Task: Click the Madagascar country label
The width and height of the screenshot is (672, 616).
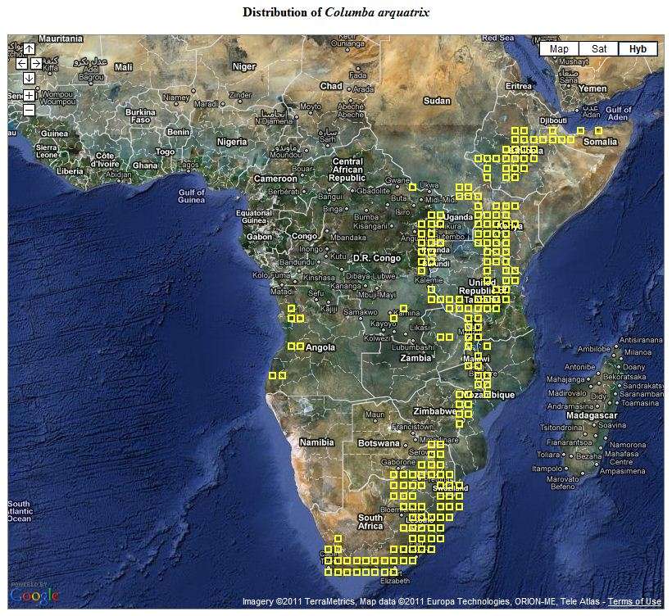Action: [x=574, y=414]
